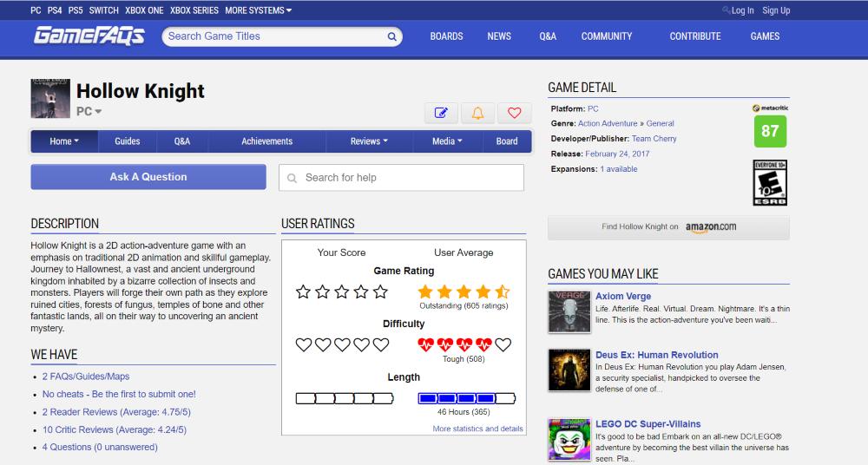Open the PC platform dropdown under the title

point(89,111)
